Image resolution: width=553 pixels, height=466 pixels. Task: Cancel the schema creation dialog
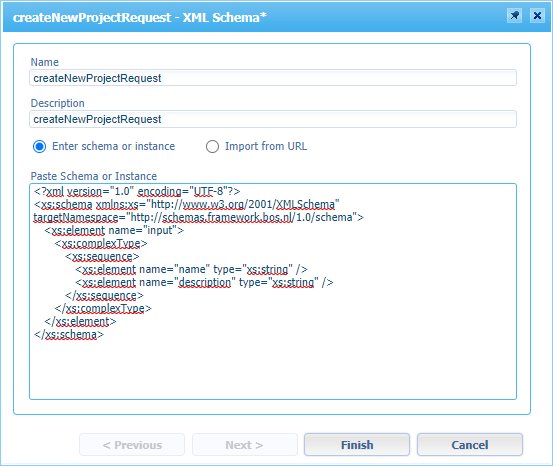coord(470,445)
